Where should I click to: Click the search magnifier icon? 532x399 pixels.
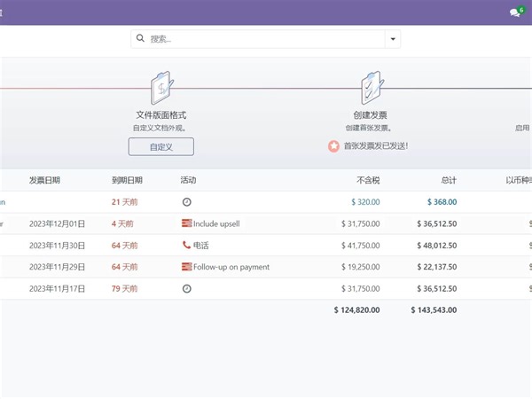pos(140,38)
